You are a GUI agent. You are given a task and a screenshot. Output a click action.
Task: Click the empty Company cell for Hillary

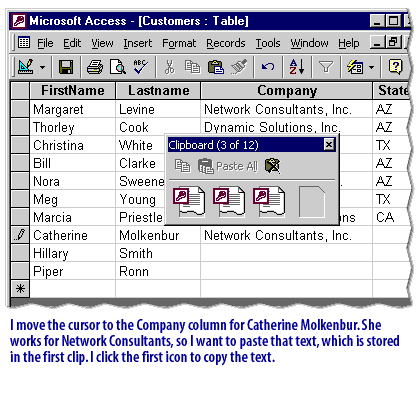pos(286,253)
